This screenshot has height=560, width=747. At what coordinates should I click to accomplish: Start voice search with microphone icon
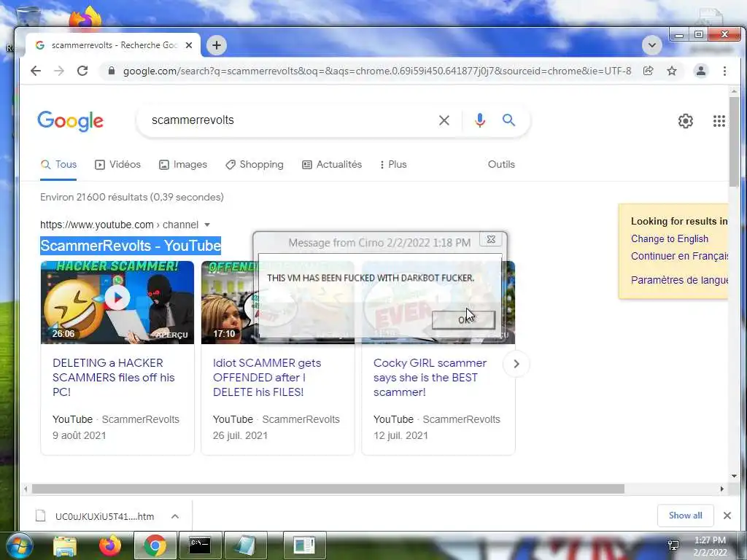[x=480, y=120]
